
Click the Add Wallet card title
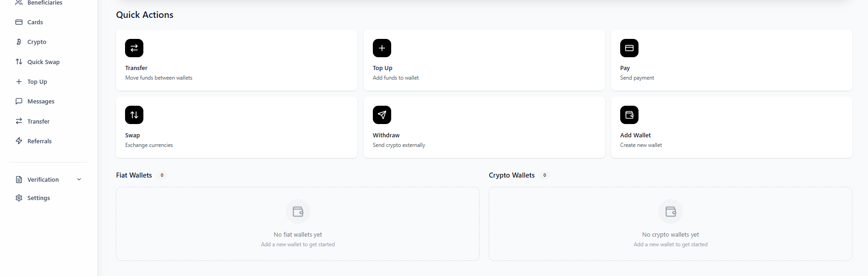tap(635, 135)
